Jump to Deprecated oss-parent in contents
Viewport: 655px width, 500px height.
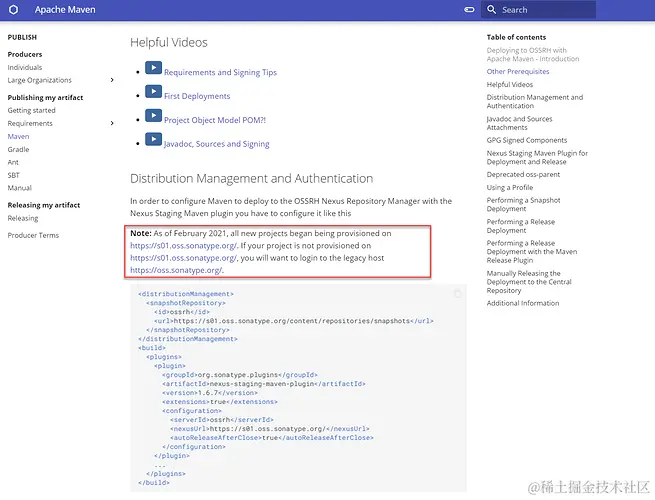523,174
